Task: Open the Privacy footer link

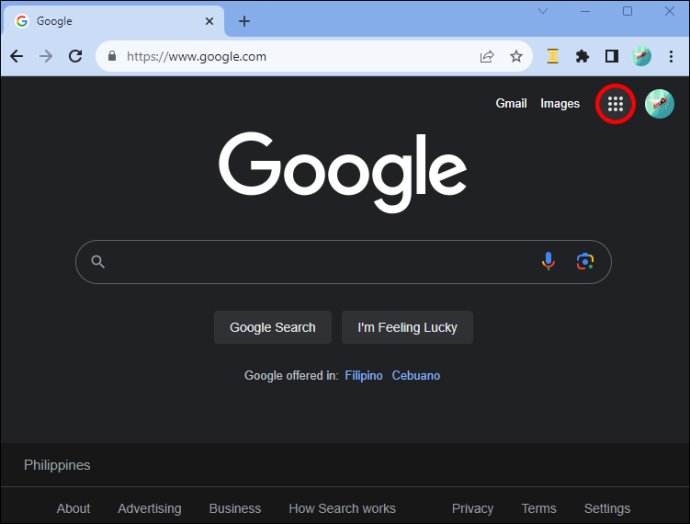Action: tap(473, 509)
